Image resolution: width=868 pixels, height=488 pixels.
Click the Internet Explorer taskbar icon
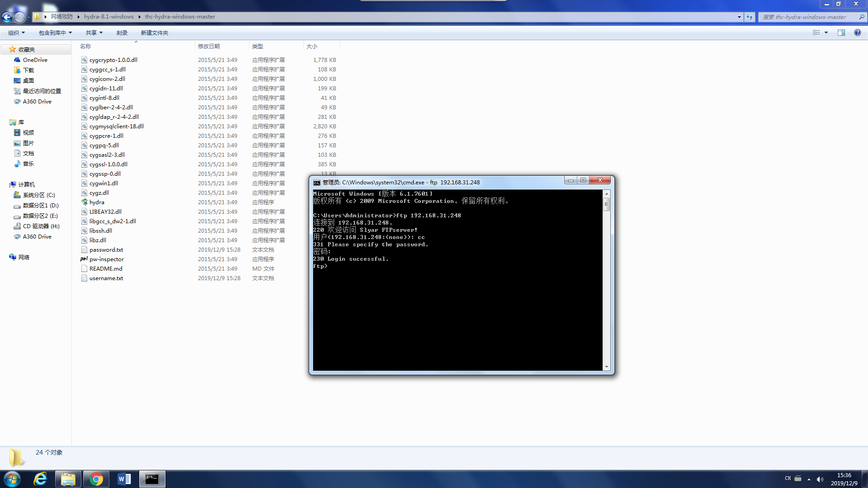point(40,479)
